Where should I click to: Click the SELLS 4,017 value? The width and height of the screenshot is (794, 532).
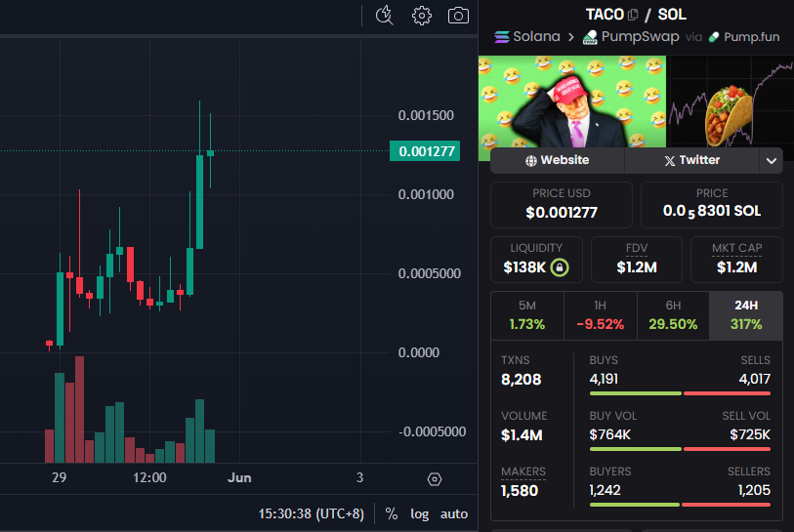click(755, 379)
